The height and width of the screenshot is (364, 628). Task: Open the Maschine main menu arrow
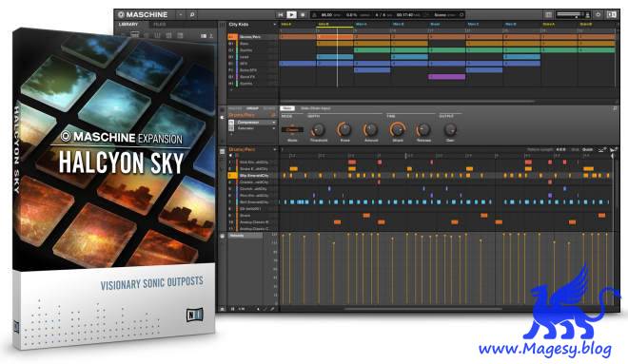click(181, 15)
